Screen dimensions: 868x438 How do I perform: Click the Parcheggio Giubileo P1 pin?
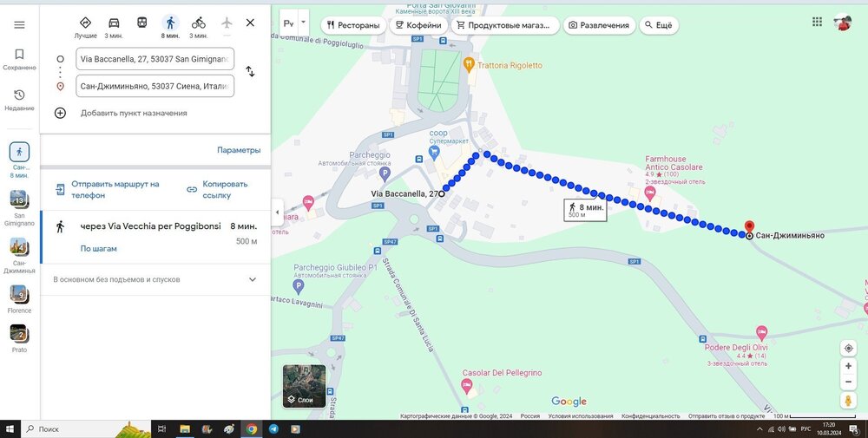(x=299, y=286)
